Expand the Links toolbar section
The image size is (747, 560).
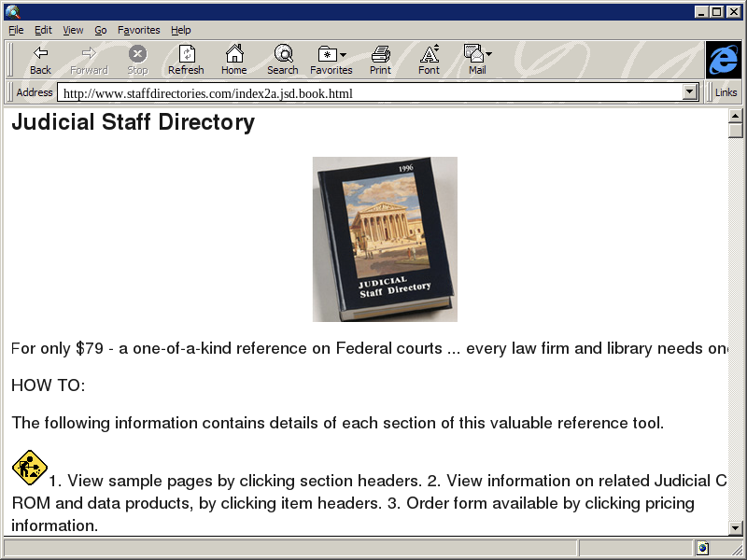[x=726, y=92]
